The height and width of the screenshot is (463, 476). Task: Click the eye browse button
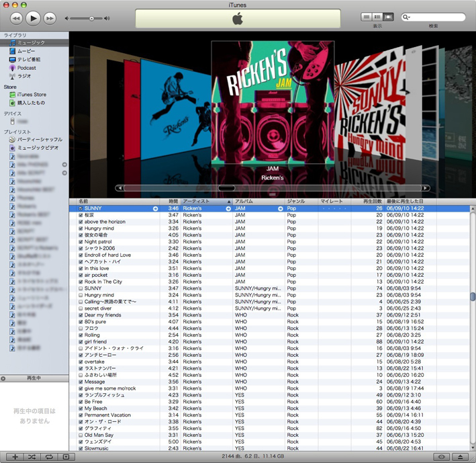tap(441, 457)
